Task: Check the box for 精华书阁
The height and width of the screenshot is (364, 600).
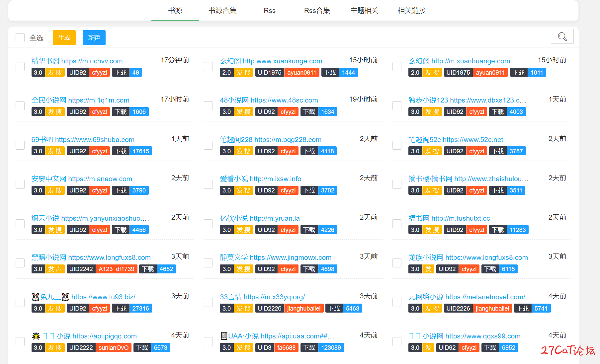Action: point(20,66)
